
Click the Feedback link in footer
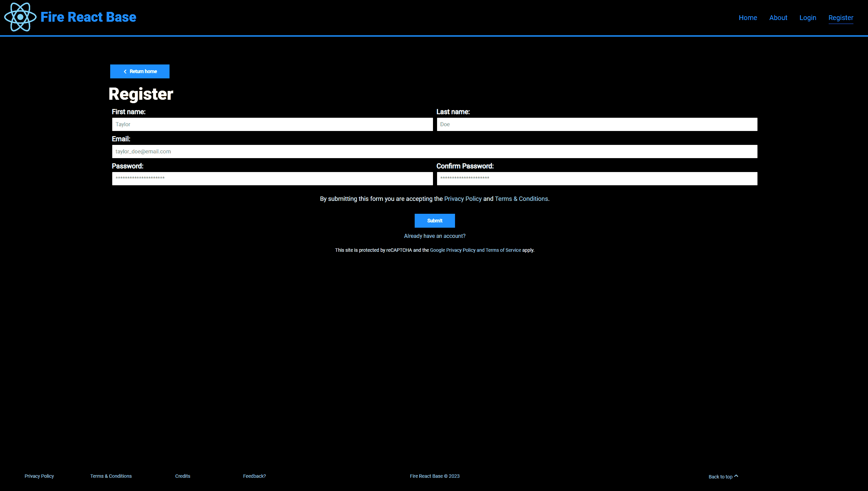[x=254, y=476]
